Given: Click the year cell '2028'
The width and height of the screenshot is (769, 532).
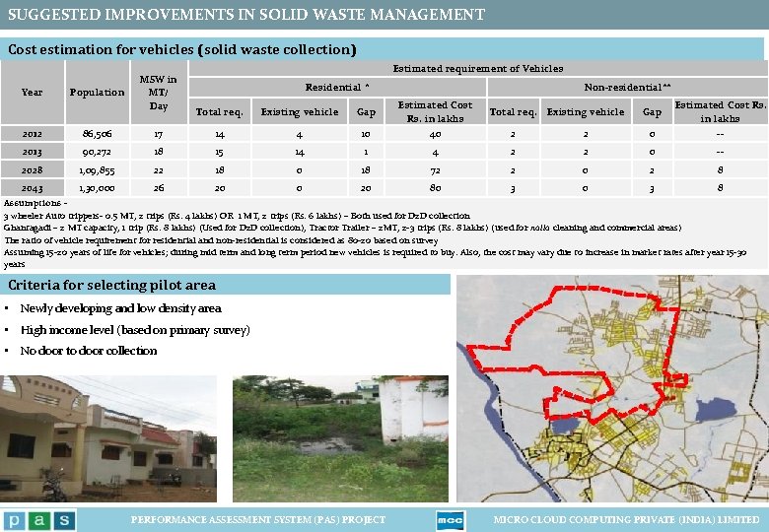Looking at the screenshot, I should click(x=32, y=170).
